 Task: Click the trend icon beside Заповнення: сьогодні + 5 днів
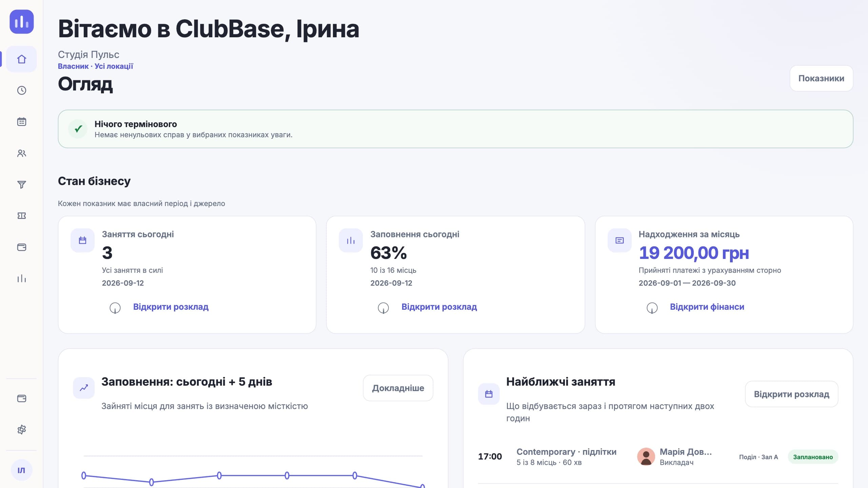pyautogui.click(x=84, y=388)
